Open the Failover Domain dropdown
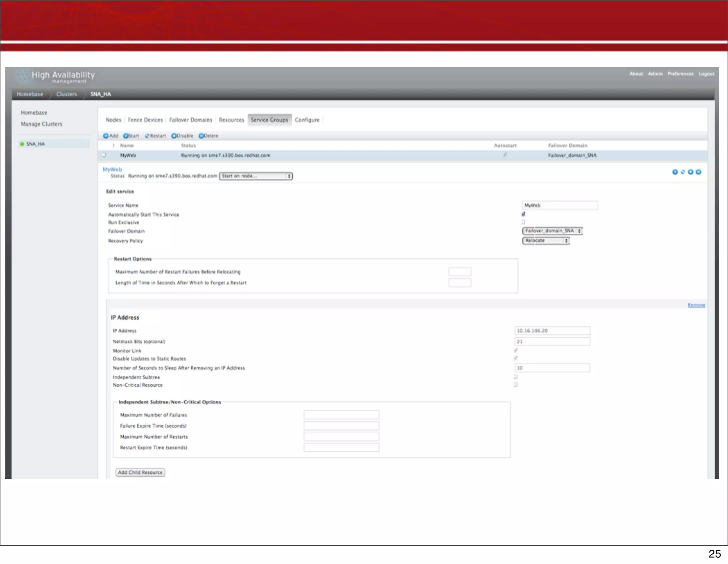 click(552, 231)
